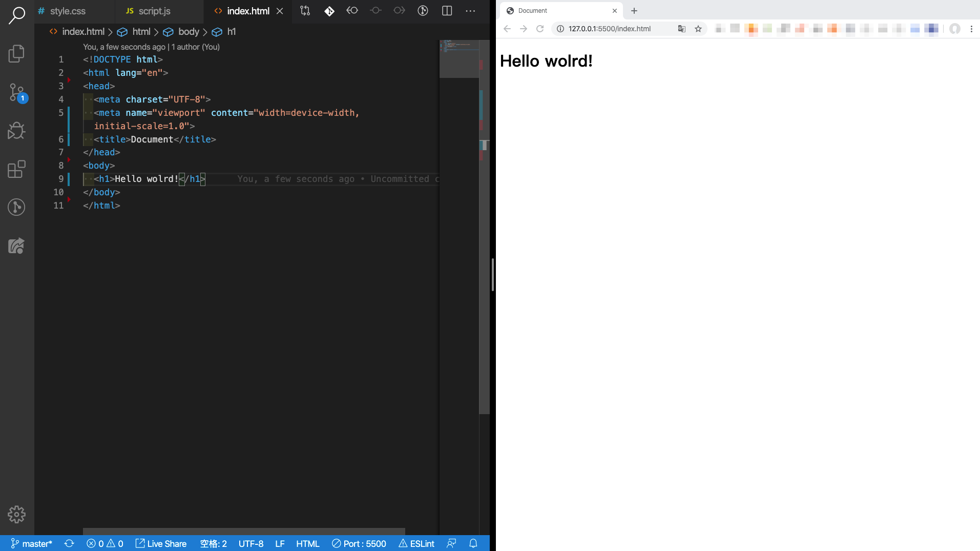Change indentation via 空格: 2
This screenshot has width=980, height=551.
point(213,543)
